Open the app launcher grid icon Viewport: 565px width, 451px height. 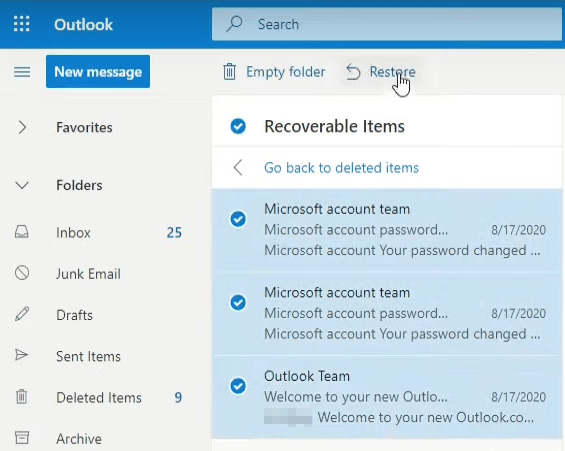point(22,24)
